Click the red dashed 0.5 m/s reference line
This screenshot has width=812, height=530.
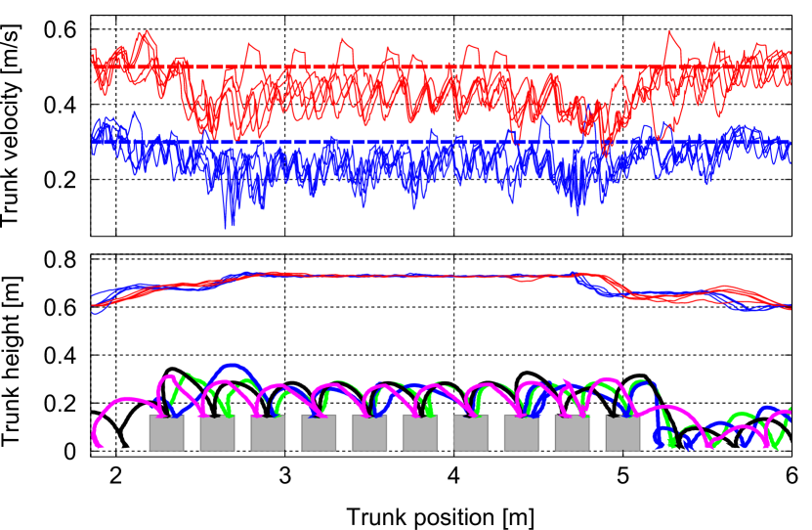442,66
